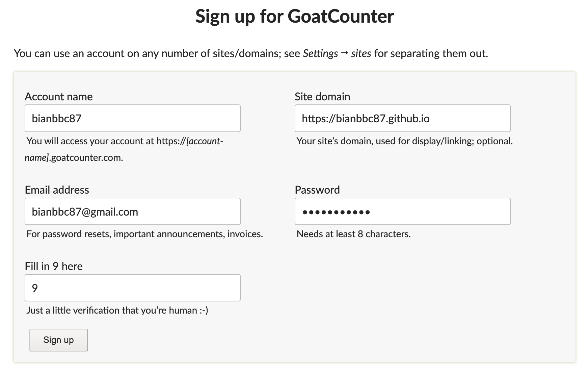Click the account URL hint under Account name
The height and width of the screenshot is (369, 588).
coord(124,141)
